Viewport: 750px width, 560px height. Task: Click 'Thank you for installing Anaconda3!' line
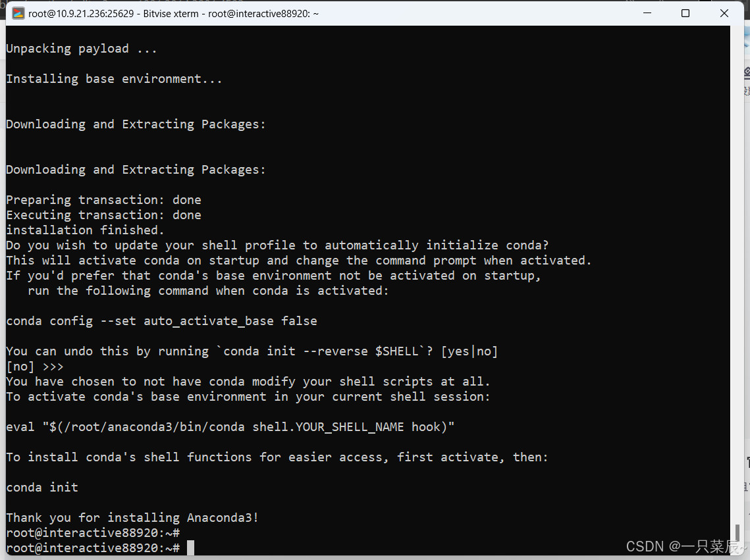click(132, 517)
